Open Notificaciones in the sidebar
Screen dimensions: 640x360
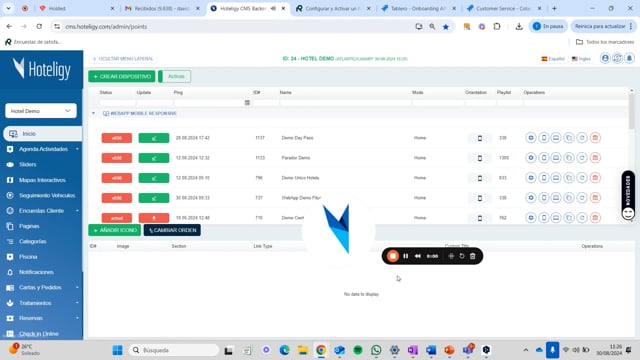[x=36, y=272]
